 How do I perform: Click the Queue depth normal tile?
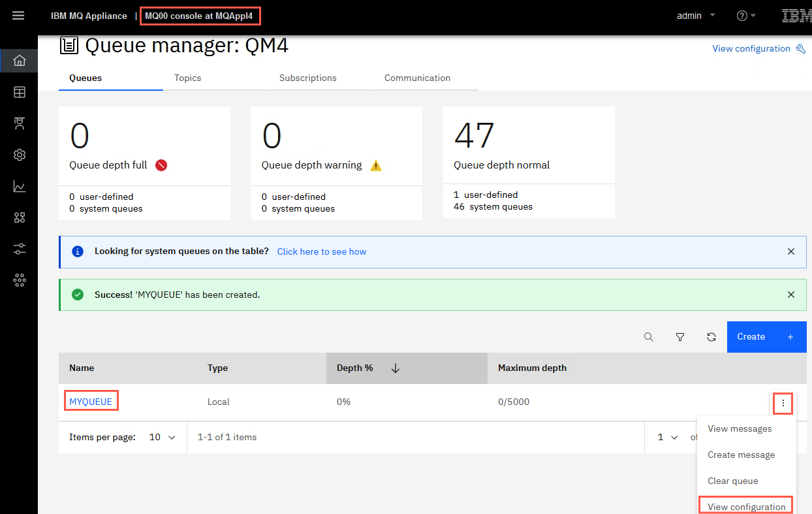[x=529, y=162]
